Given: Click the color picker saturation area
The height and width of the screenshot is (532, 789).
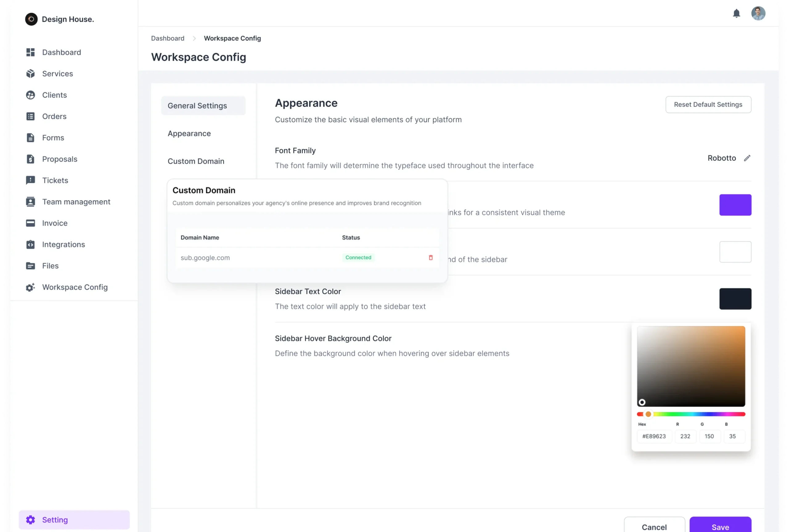Looking at the screenshot, I should [691, 366].
